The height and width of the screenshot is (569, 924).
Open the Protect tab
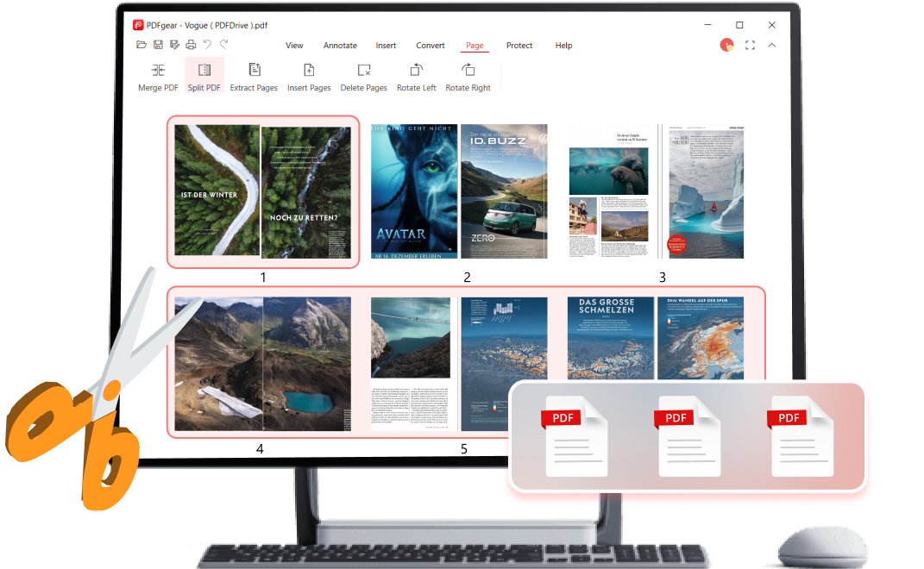coord(519,46)
